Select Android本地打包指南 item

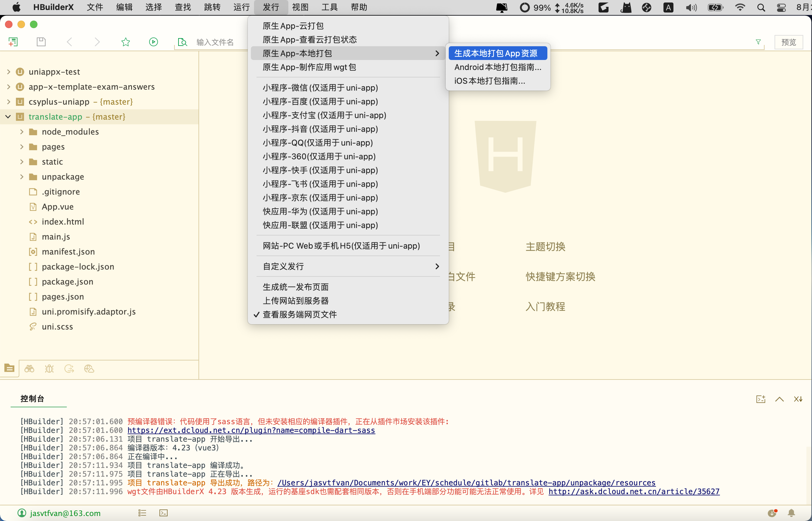pyautogui.click(x=498, y=67)
